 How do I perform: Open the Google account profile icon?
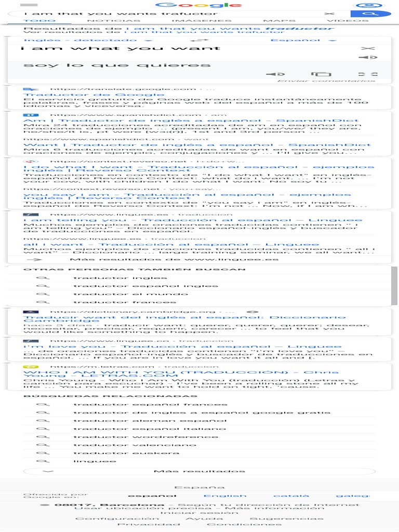pos(369,5)
